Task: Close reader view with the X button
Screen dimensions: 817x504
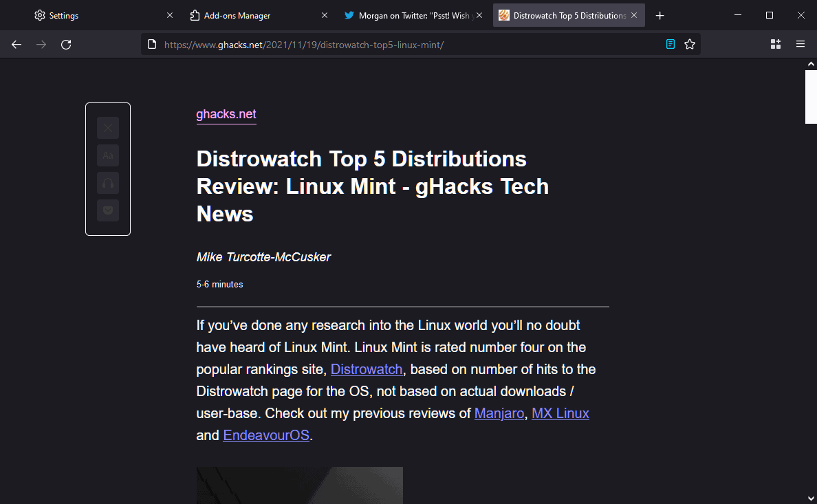Action: [x=108, y=128]
